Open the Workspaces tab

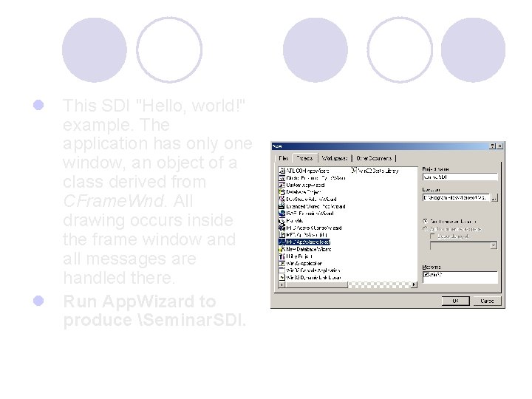335,158
